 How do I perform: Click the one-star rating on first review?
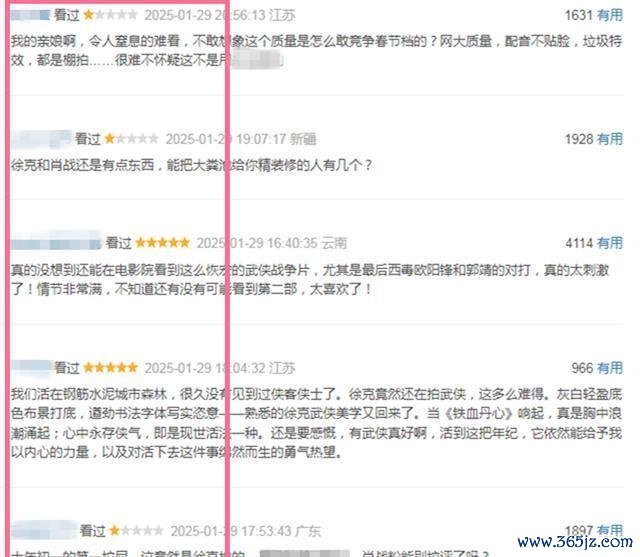pyautogui.click(x=110, y=15)
